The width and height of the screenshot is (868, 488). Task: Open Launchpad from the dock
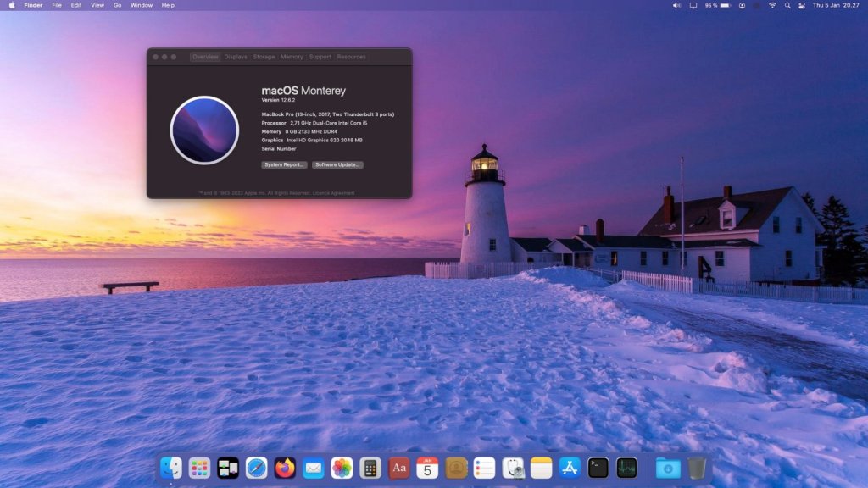click(x=199, y=468)
